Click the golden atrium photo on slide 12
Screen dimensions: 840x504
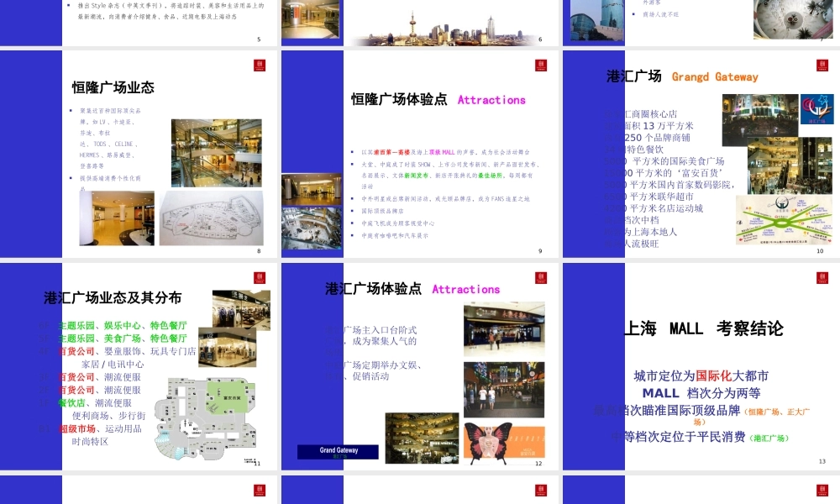(x=423, y=438)
